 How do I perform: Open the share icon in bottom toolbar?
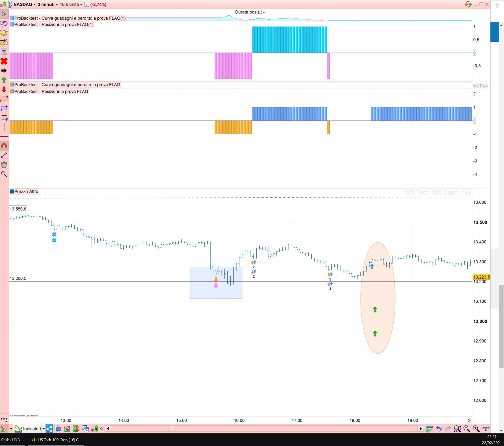click(x=49, y=429)
